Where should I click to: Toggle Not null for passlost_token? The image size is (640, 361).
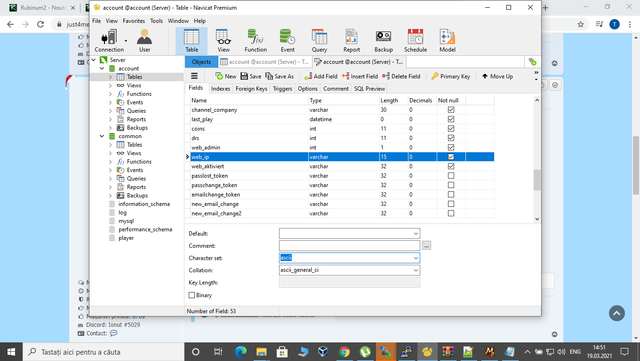[x=451, y=176]
